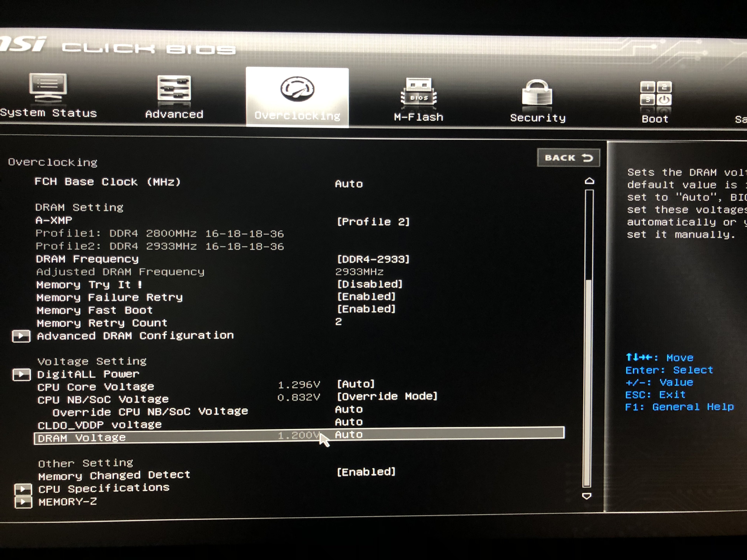Select the Overclocking gauge icon
Screen dimensions: 747x560
click(x=297, y=89)
